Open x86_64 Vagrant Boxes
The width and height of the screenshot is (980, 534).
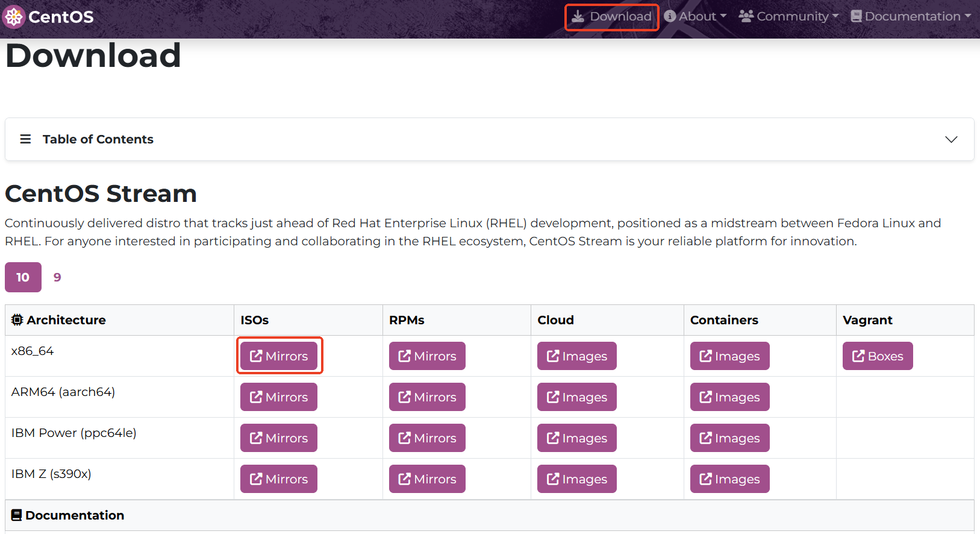click(878, 356)
